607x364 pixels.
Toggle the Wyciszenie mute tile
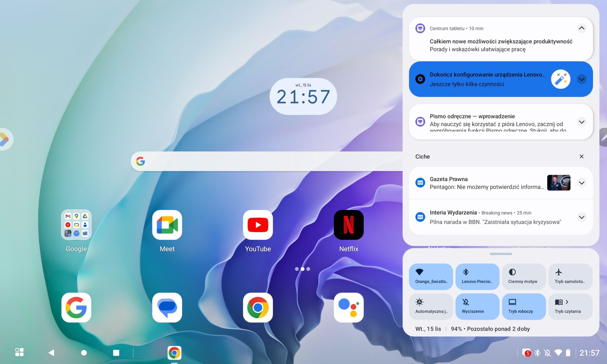click(477, 306)
